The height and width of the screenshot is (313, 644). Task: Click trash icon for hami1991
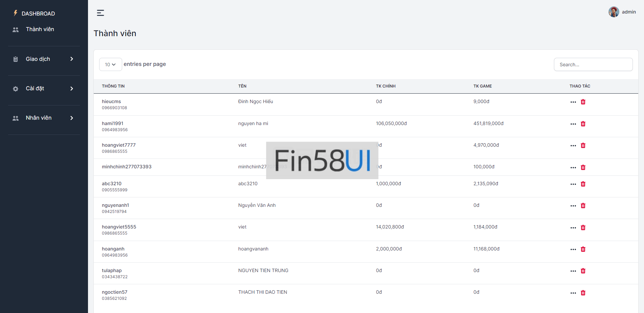[583, 124]
